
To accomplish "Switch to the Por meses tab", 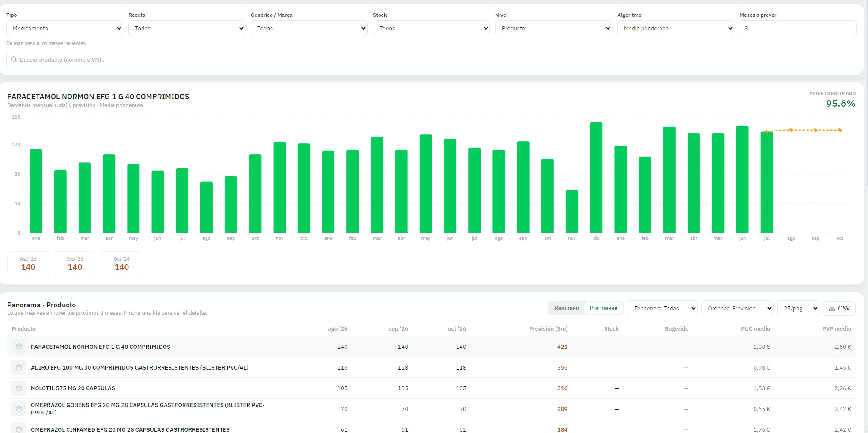I will coord(603,308).
